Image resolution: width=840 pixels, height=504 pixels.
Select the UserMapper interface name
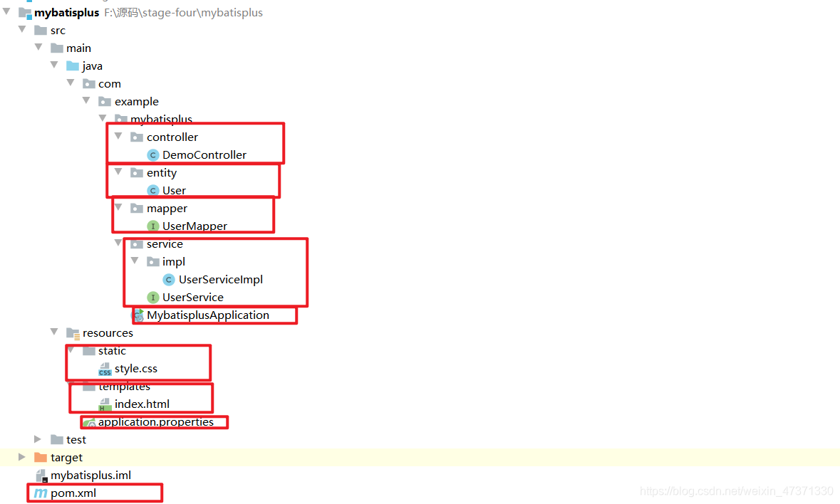[x=195, y=226]
